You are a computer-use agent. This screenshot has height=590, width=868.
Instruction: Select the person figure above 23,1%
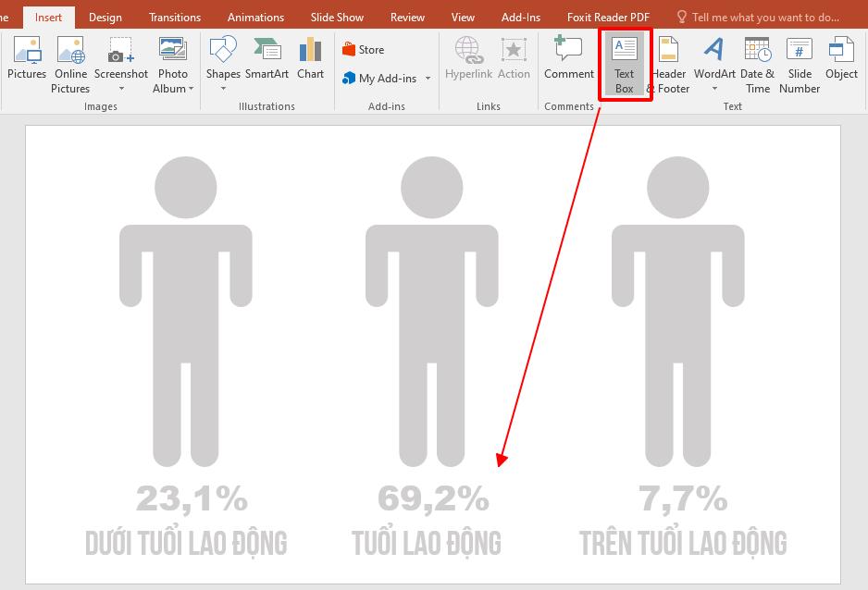(185, 312)
